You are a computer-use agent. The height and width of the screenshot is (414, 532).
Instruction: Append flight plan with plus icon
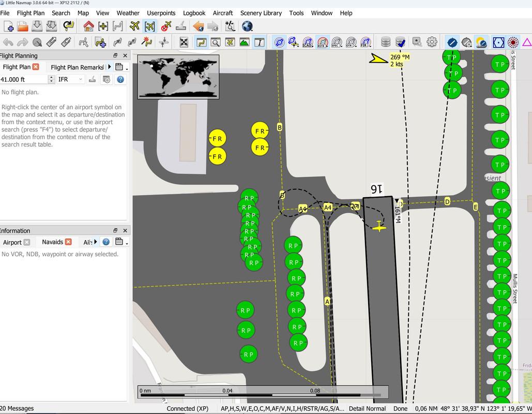pos(100,42)
